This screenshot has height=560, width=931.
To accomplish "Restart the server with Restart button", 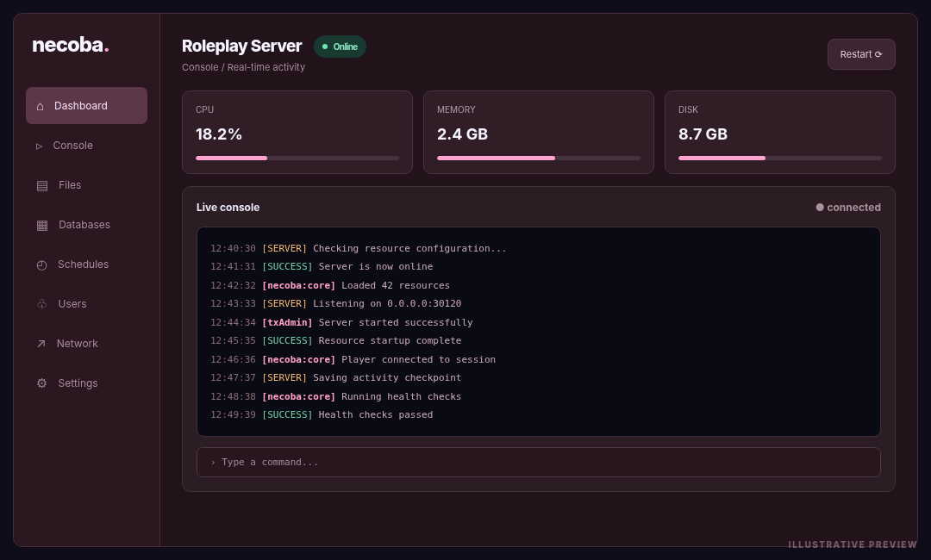I will click(x=861, y=54).
